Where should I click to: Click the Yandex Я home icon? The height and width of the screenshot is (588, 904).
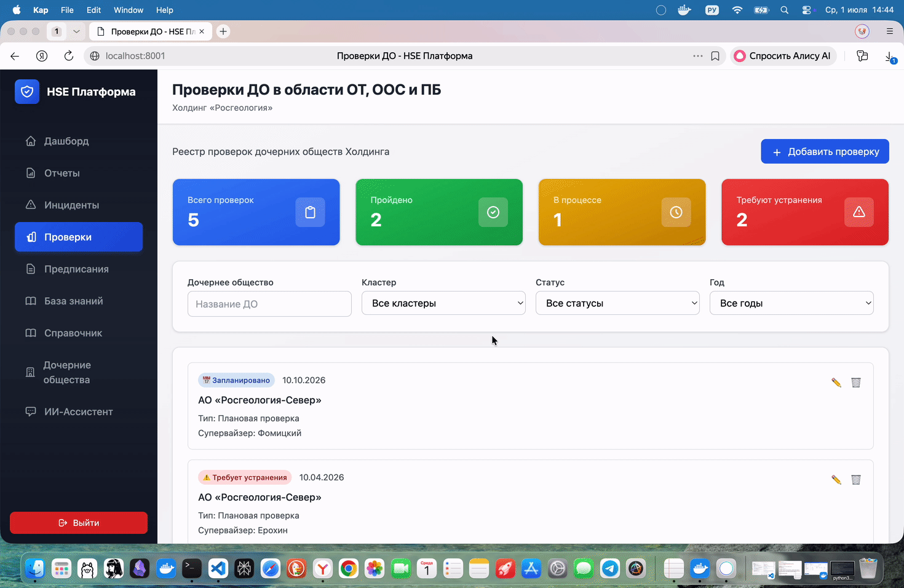pos(42,56)
